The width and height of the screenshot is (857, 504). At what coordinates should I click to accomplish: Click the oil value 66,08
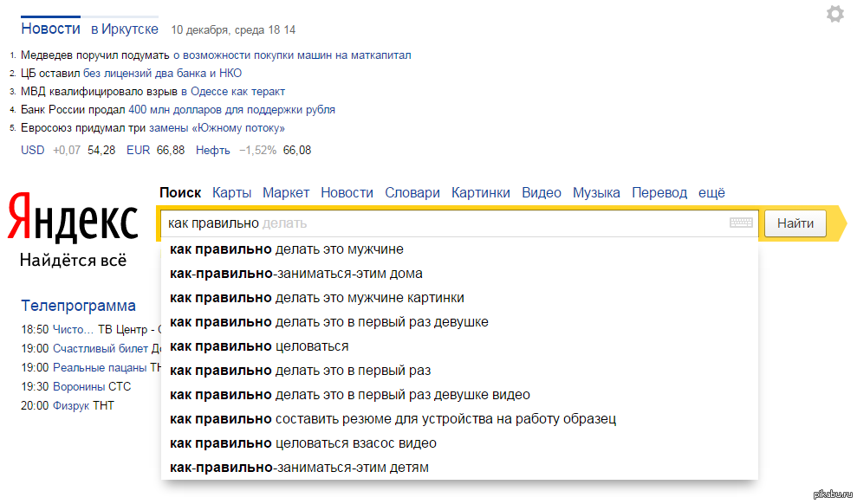[296, 150]
